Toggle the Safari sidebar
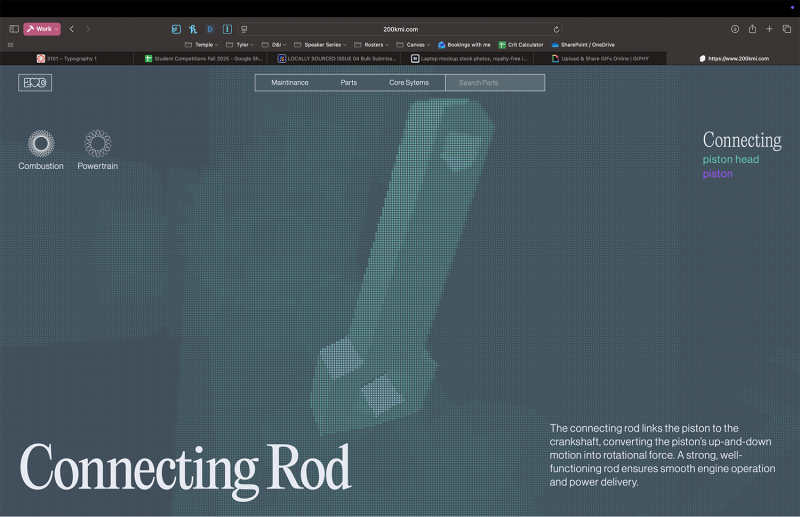This screenshot has width=800, height=517. (x=14, y=29)
